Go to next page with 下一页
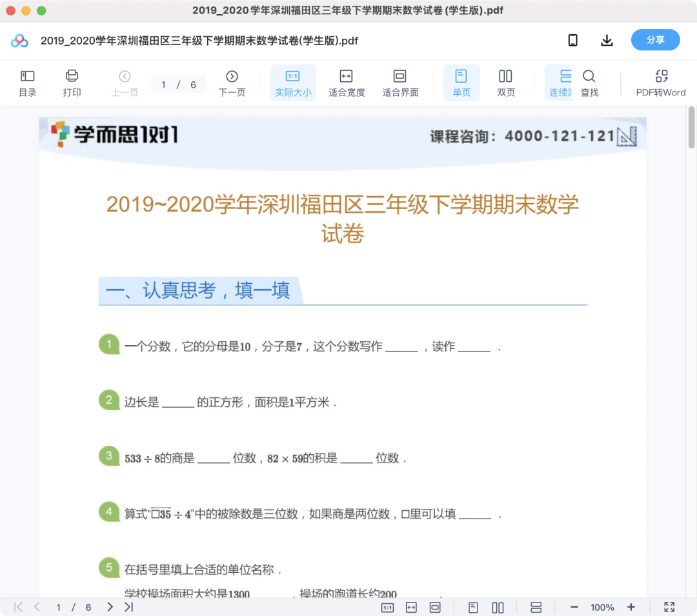 (x=232, y=83)
